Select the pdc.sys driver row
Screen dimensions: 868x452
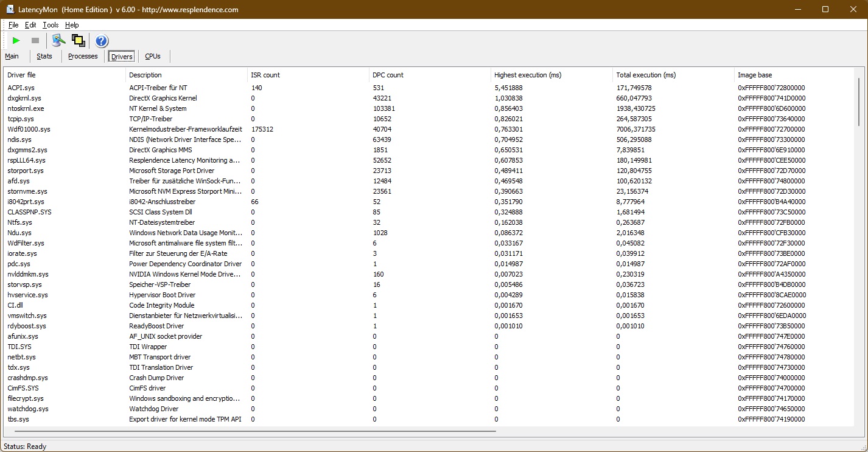429,264
